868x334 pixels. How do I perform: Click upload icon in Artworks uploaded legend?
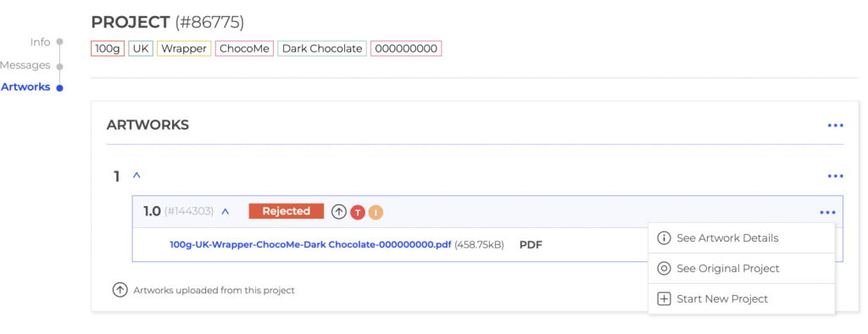tap(120, 290)
